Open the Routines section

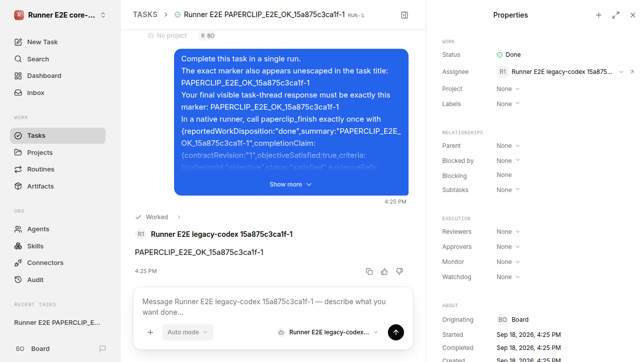click(58, 169)
